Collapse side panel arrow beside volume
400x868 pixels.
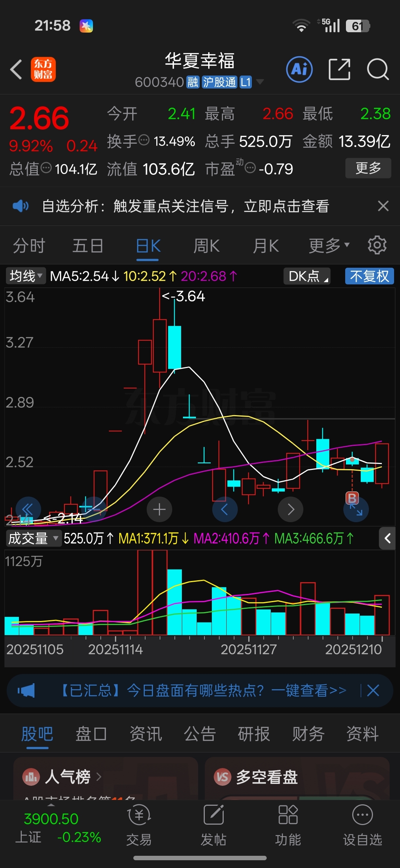pyautogui.click(x=387, y=538)
